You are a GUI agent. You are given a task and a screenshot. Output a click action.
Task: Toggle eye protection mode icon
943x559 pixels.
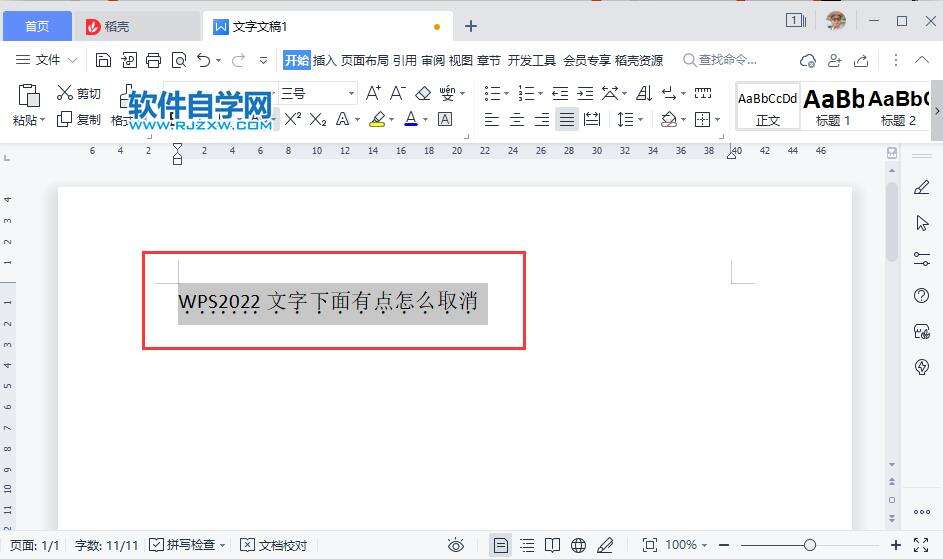point(456,546)
